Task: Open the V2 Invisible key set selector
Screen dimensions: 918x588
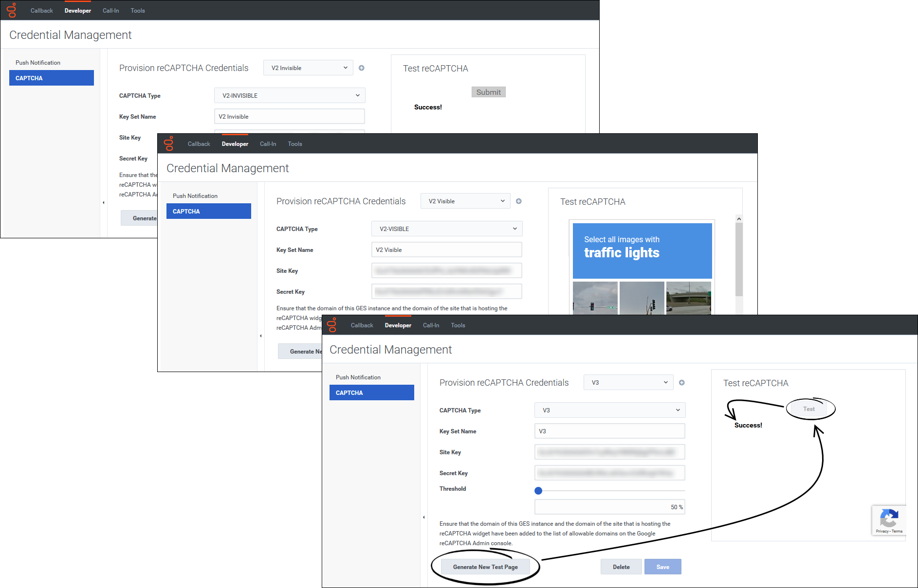Action: click(x=308, y=68)
